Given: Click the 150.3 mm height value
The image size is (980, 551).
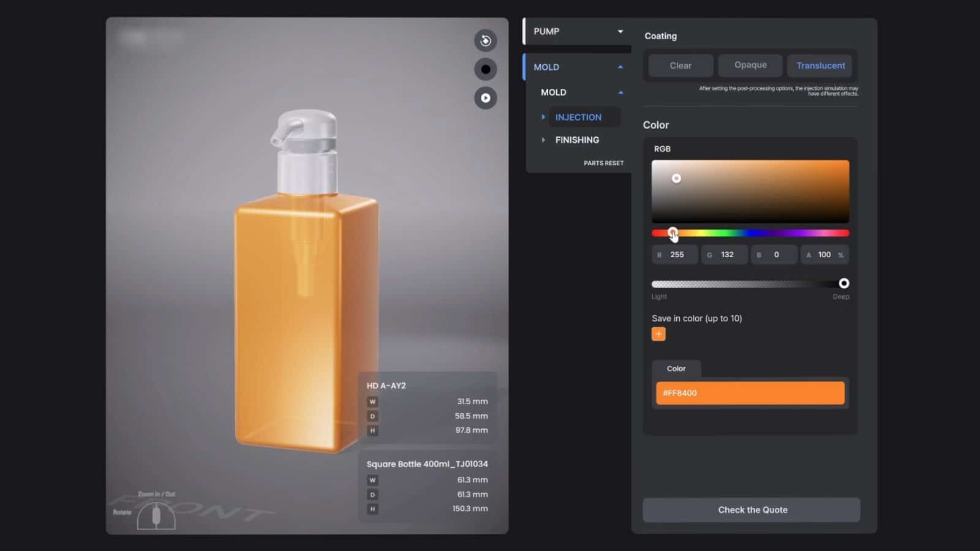Looking at the screenshot, I should click(x=470, y=509).
